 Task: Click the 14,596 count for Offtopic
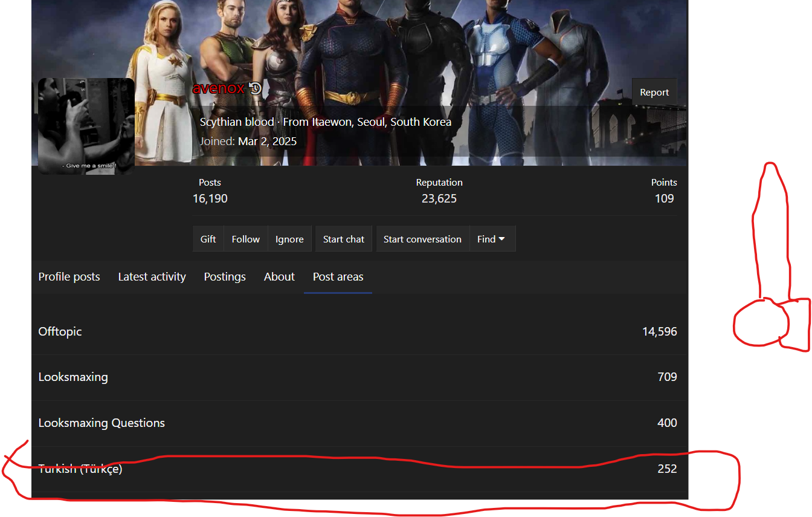[x=660, y=331]
